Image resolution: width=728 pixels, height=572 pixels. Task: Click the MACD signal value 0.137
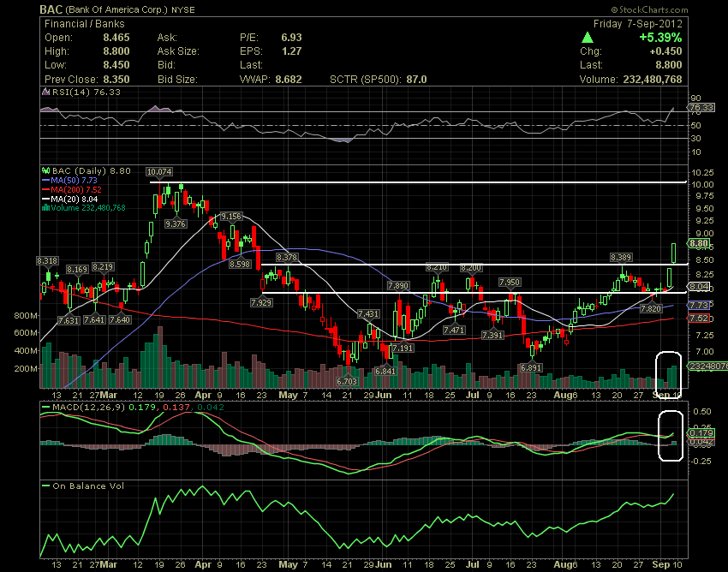[x=177, y=408]
